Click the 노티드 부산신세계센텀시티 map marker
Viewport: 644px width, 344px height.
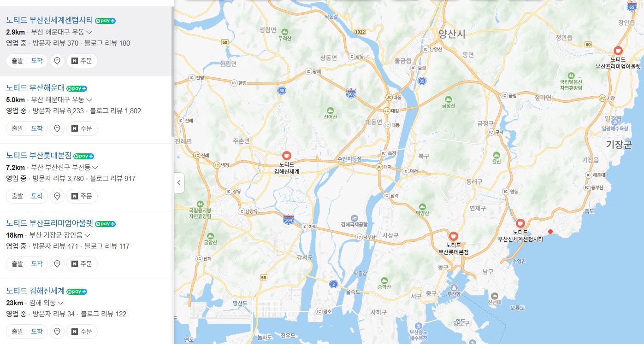coord(520,223)
